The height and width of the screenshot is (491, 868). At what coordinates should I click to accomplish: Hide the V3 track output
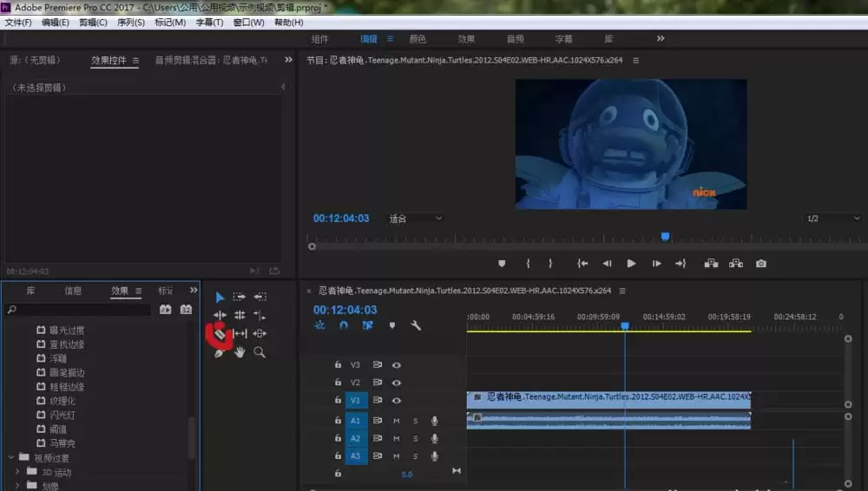pyautogui.click(x=397, y=365)
